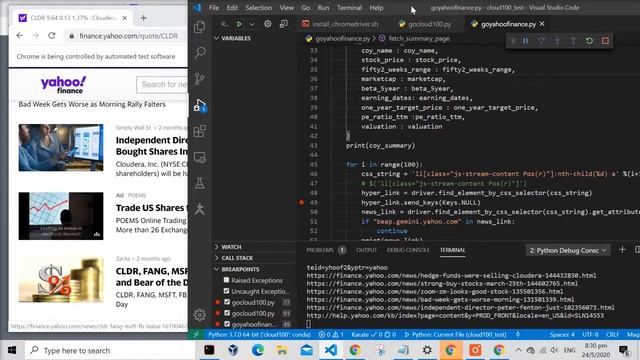Show the DEBUG CONSOLE panel tab
This screenshot has height=360, width=640.
[408, 250]
